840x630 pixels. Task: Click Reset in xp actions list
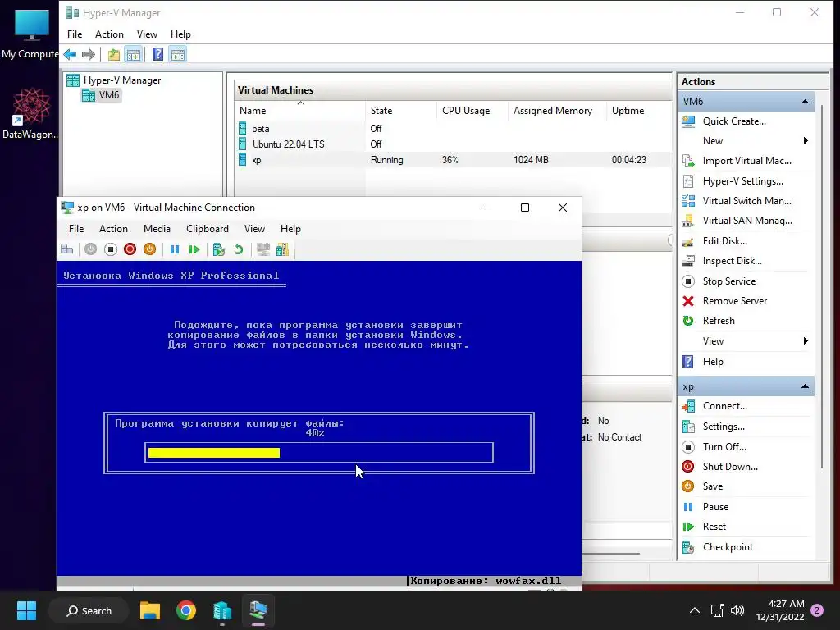714,527
